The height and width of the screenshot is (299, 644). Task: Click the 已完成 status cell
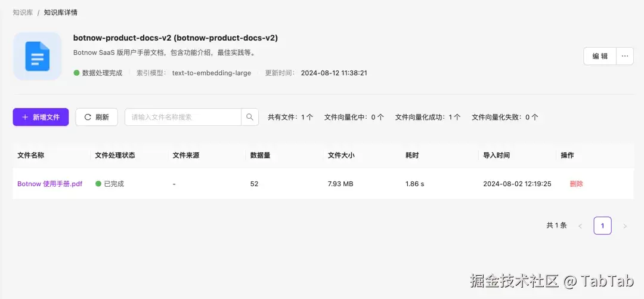coord(110,184)
